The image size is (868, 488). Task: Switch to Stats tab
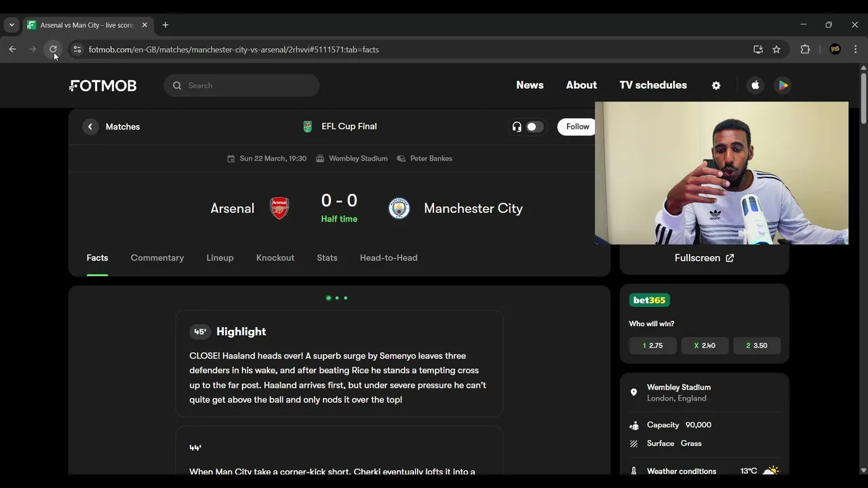327,258
